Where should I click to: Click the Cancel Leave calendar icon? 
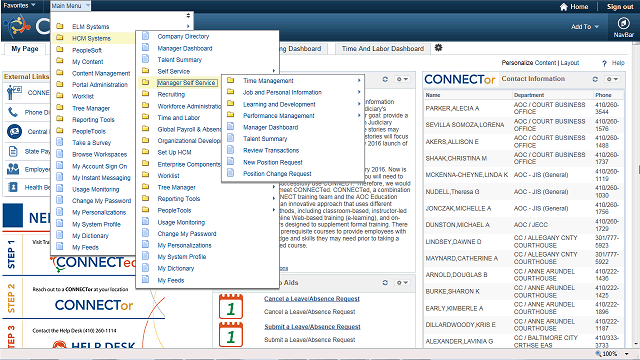pyautogui.click(x=231, y=306)
